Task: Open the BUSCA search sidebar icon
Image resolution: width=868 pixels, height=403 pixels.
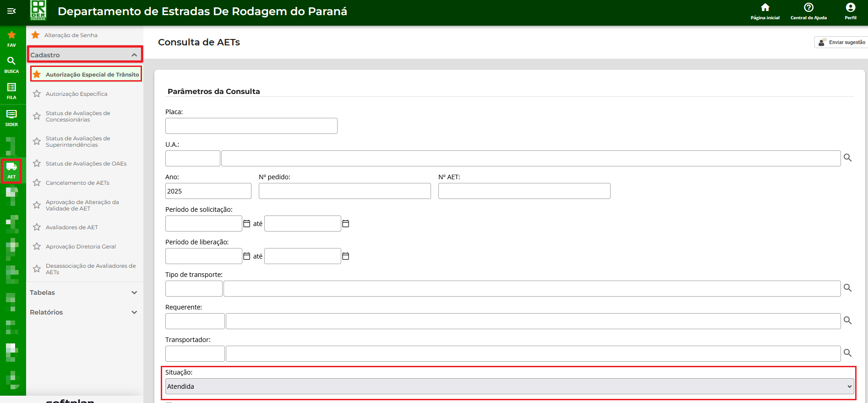Action: (11, 65)
